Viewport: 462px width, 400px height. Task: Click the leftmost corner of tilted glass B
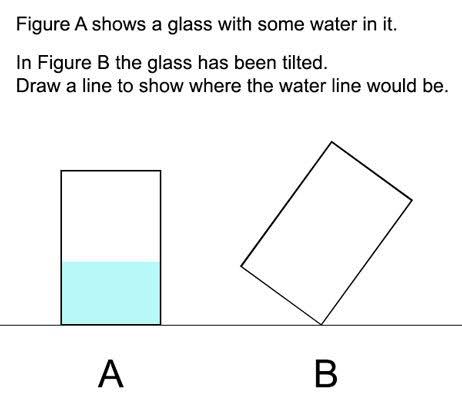click(x=241, y=266)
